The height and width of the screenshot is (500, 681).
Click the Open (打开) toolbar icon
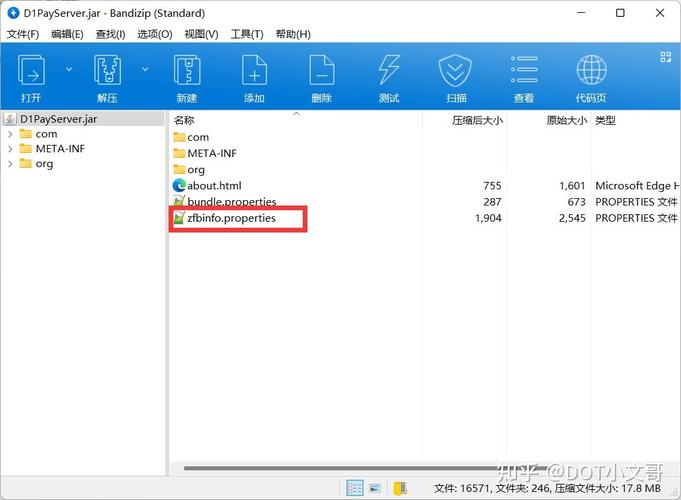[31, 70]
